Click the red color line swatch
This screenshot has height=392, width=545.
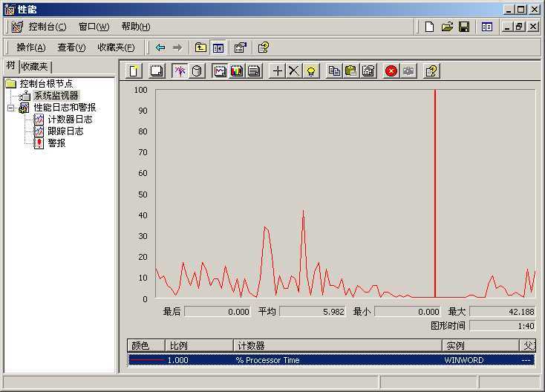[147, 360]
